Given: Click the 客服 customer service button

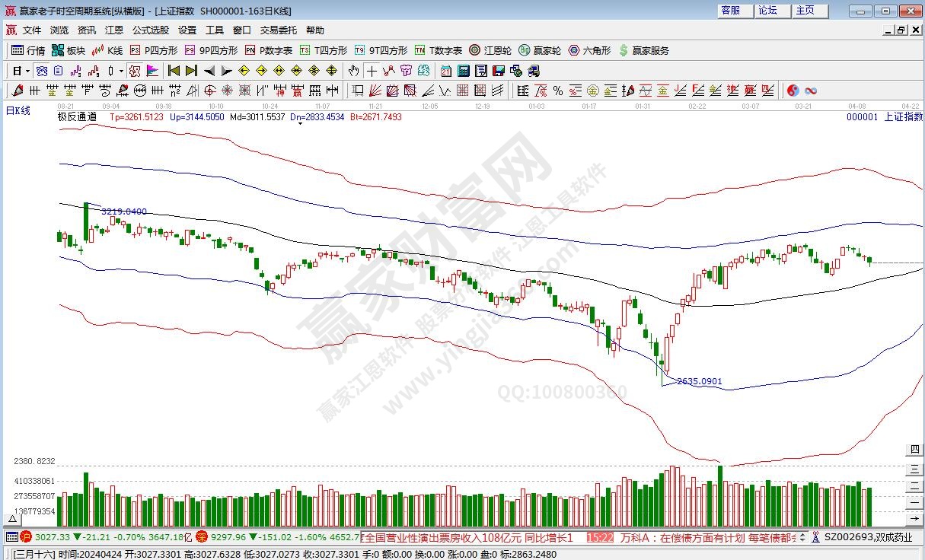Looking at the screenshot, I should pos(731,11).
